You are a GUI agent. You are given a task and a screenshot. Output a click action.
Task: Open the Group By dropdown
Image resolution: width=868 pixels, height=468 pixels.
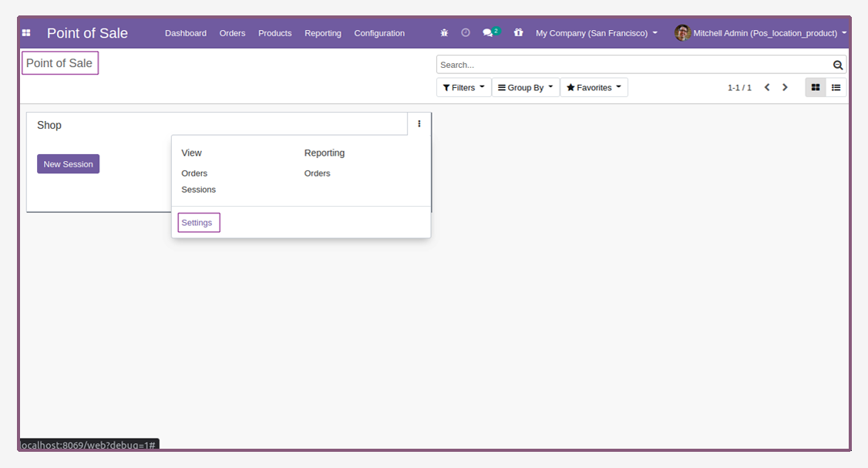tap(525, 87)
